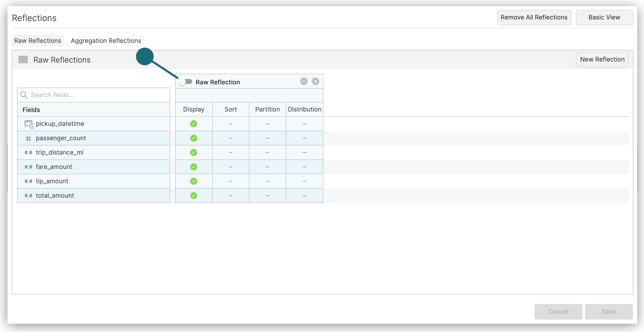Screen dimensions: 644x332
Task: Set Sort for passenger_count field
Action: [231, 138]
